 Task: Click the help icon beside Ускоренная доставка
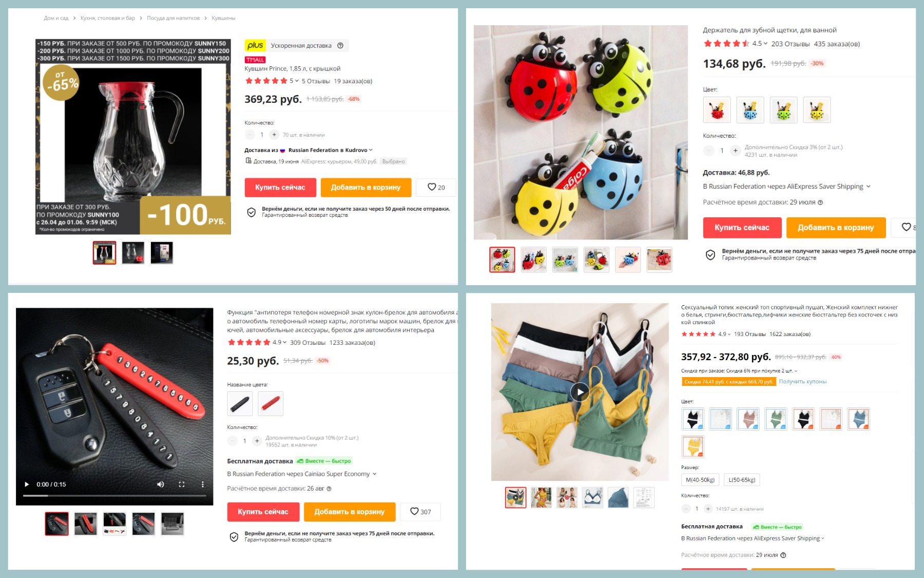tap(340, 45)
